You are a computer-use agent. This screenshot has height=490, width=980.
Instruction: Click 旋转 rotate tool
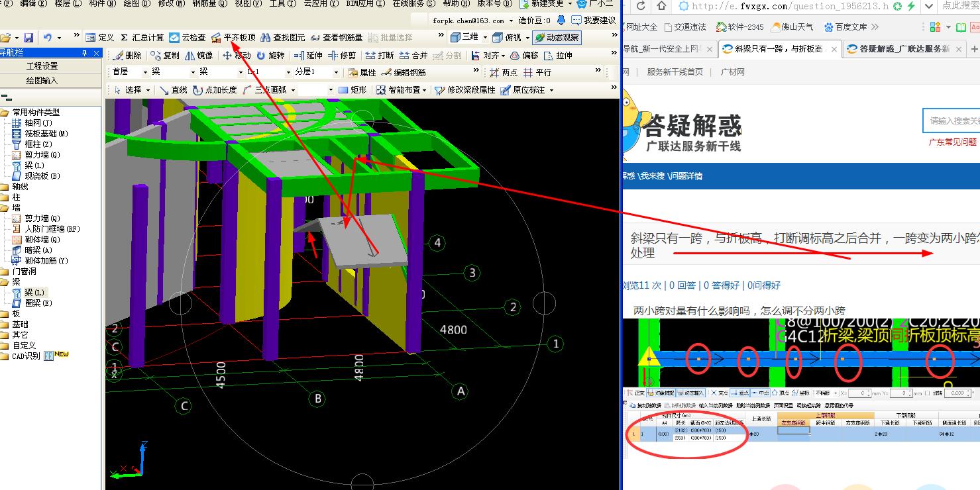[x=270, y=56]
